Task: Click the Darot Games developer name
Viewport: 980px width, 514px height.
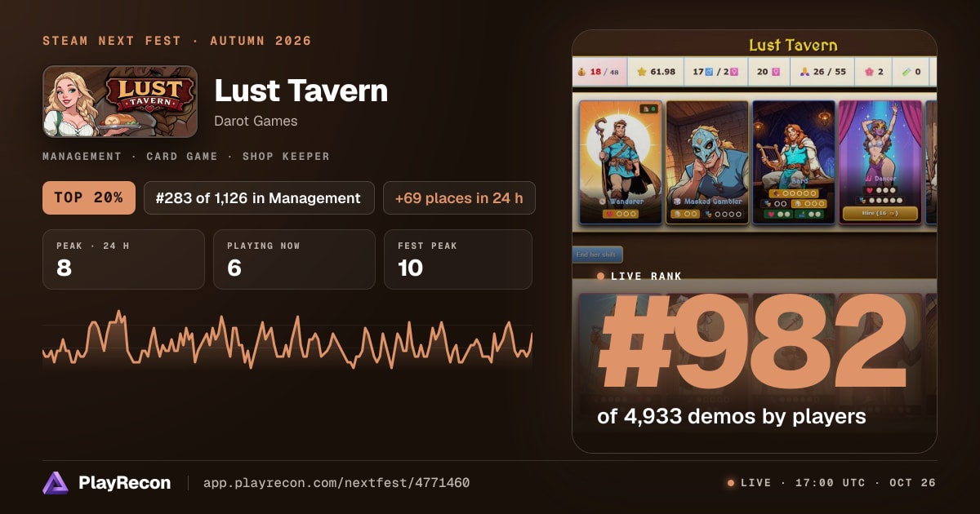Action: (256, 122)
